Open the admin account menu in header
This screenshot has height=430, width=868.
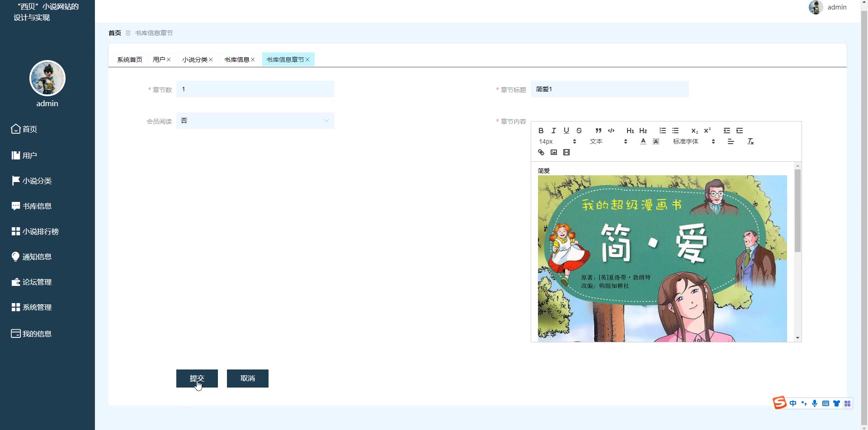(828, 7)
